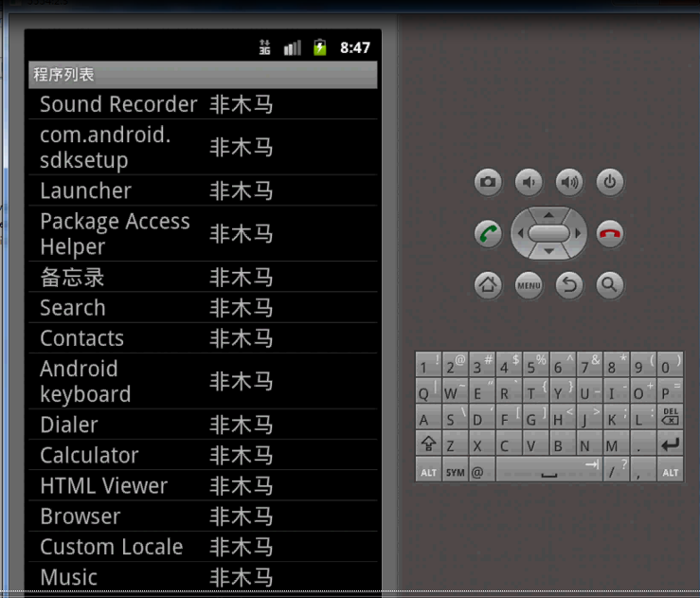Click the magnifier search hardware button
700x598 pixels.
pyautogui.click(x=610, y=284)
